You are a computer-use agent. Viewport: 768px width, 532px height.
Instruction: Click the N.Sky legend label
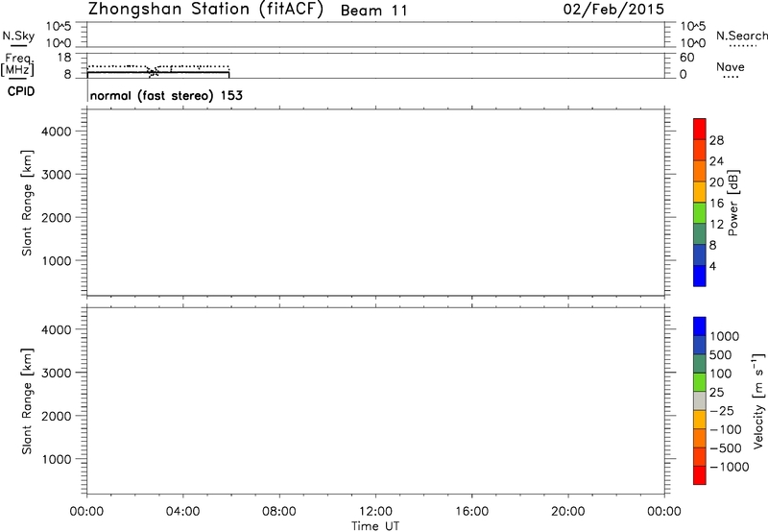[x=18, y=36]
